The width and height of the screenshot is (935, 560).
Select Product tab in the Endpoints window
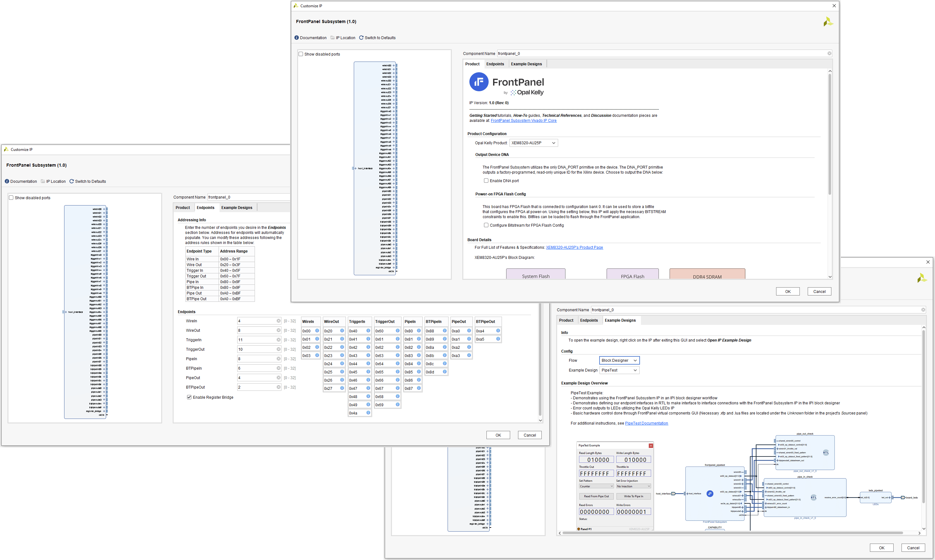183,208
